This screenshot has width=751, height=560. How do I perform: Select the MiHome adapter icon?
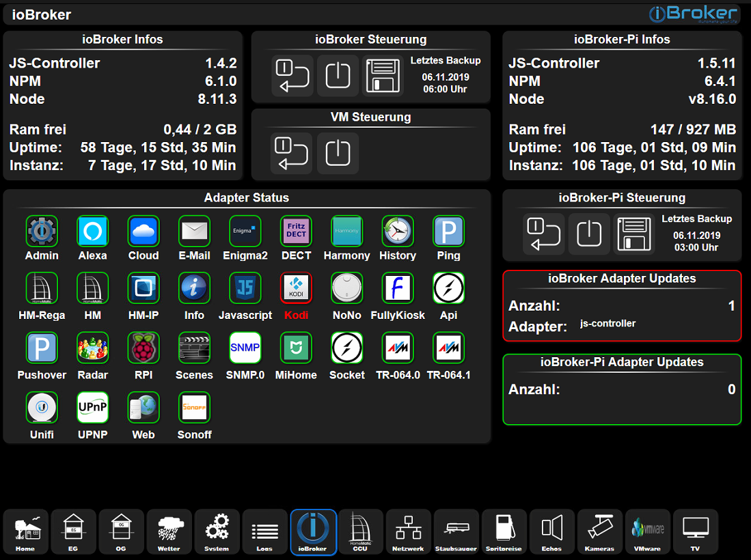click(296, 348)
